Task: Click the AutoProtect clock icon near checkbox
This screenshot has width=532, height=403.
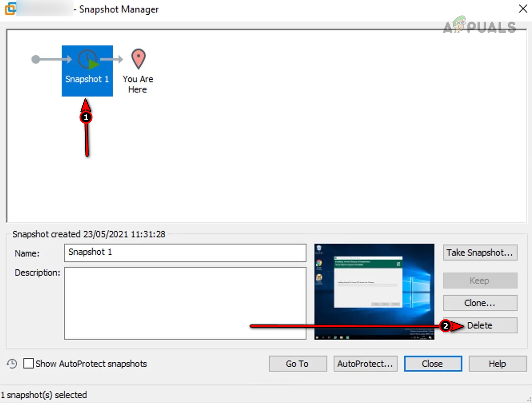Action: (x=12, y=364)
